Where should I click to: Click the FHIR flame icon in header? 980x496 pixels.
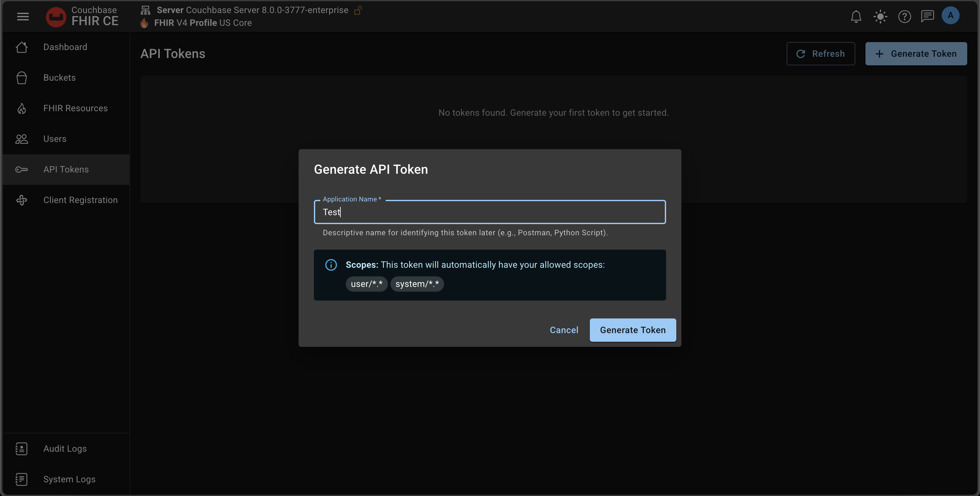[144, 23]
